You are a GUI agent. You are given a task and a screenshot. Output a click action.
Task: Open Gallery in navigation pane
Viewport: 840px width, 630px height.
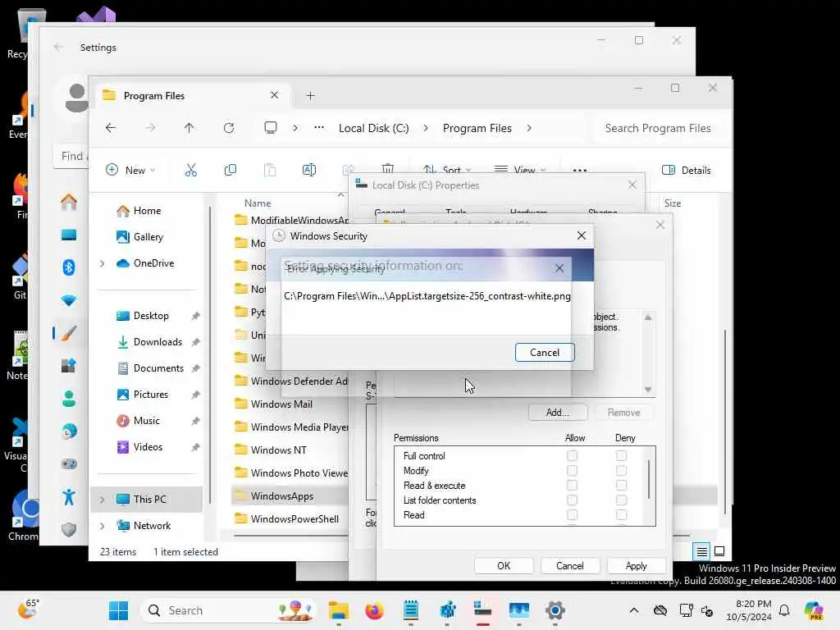(139, 237)
